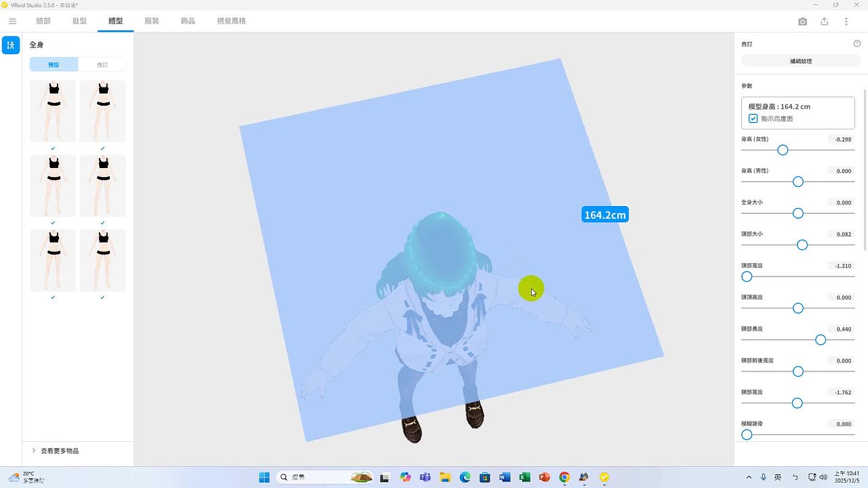
Task: Select the third body preset thumbnail
Action: [52, 186]
